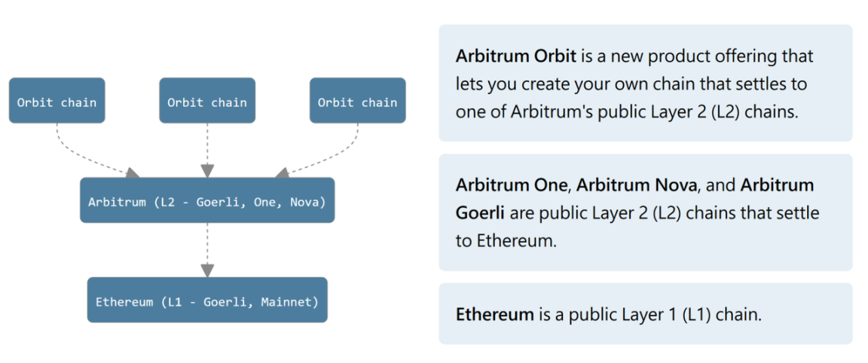Click the Arbitrum Orbit description panel
This screenshot has height=363, width=868.
coord(646,83)
